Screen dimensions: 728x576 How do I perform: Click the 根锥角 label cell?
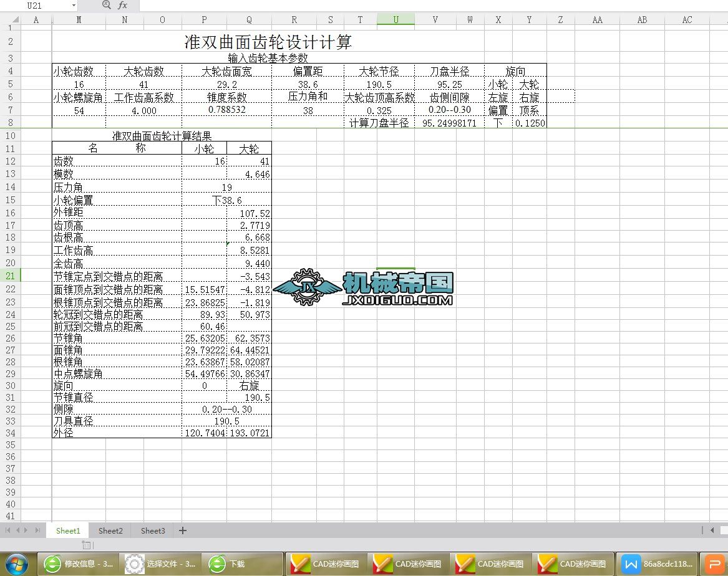(x=117, y=362)
